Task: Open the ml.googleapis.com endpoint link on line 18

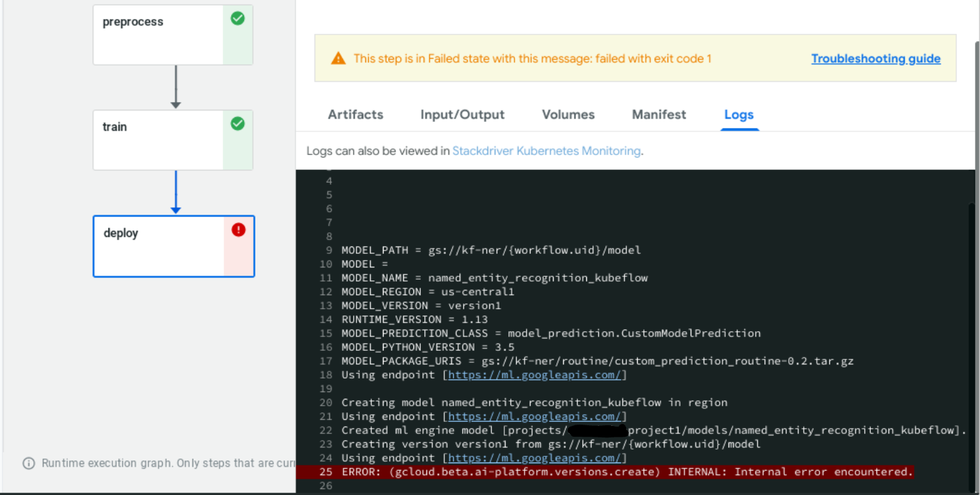Action: [535, 374]
